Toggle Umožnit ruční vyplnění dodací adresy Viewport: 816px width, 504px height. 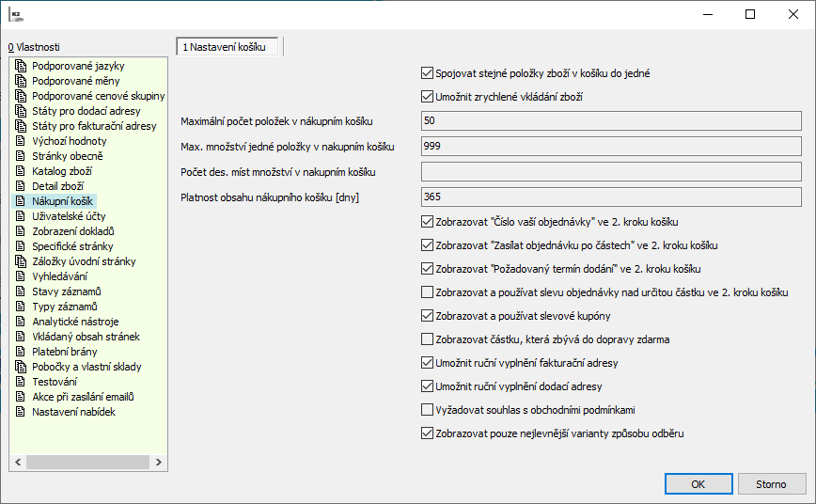click(x=427, y=386)
